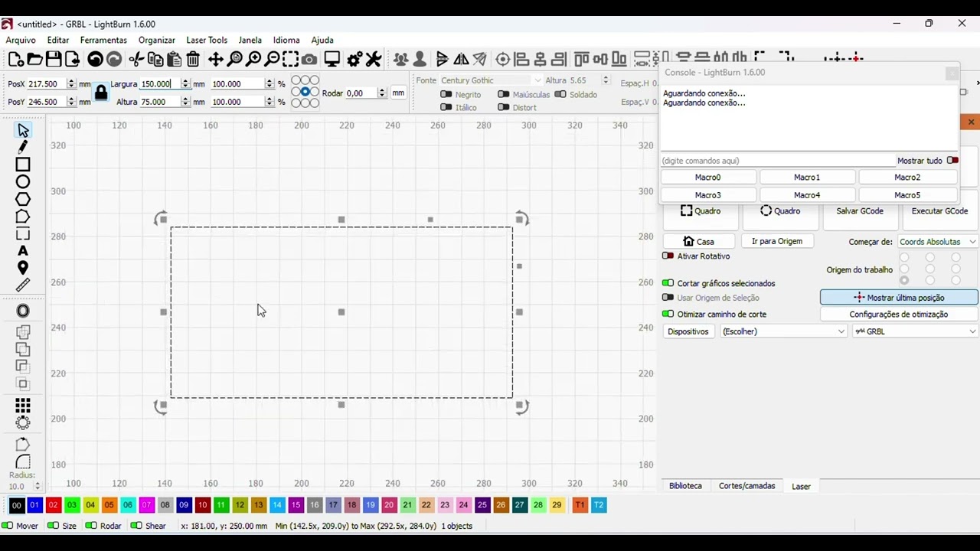Switch to the Biblioteca tab

685,486
